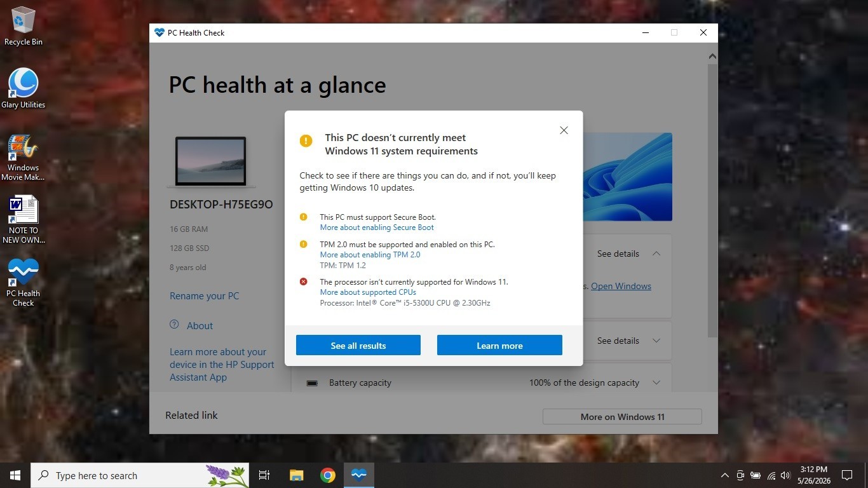Click the laptop image thumbnail
This screenshot has width=868, height=488.
point(210,161)
